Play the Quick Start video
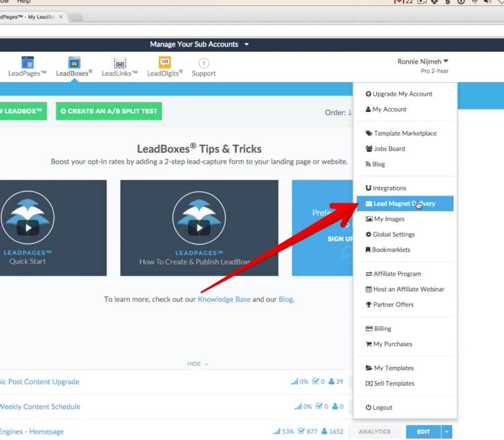The width and height of the screenshot is (504, 440). click(x=28, y=228)
